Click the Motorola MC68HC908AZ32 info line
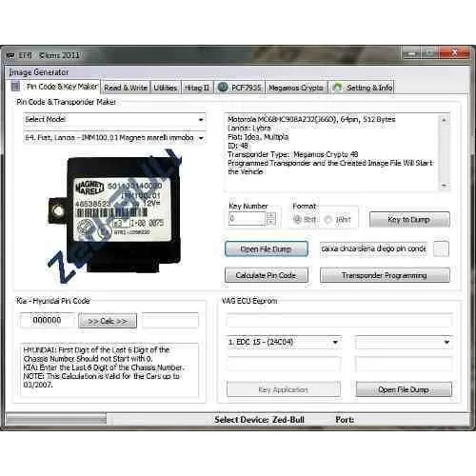 pyautogui.click(x=311, y=120)
